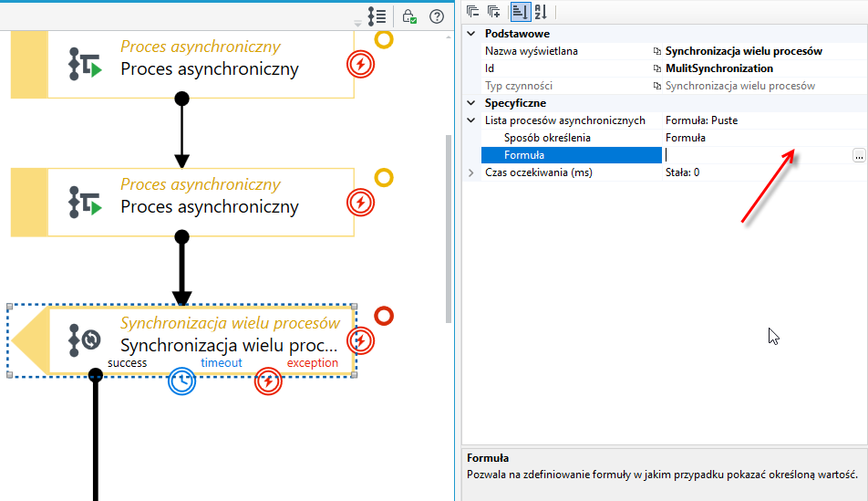This screenshot has width=868, height=501.
Task: Collapse the Podstawowe section
Action: click(x=471, y=34)
